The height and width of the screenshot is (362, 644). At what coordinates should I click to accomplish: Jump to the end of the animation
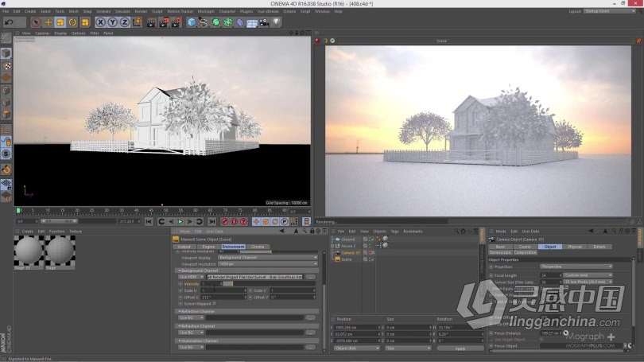click(212, 222)
